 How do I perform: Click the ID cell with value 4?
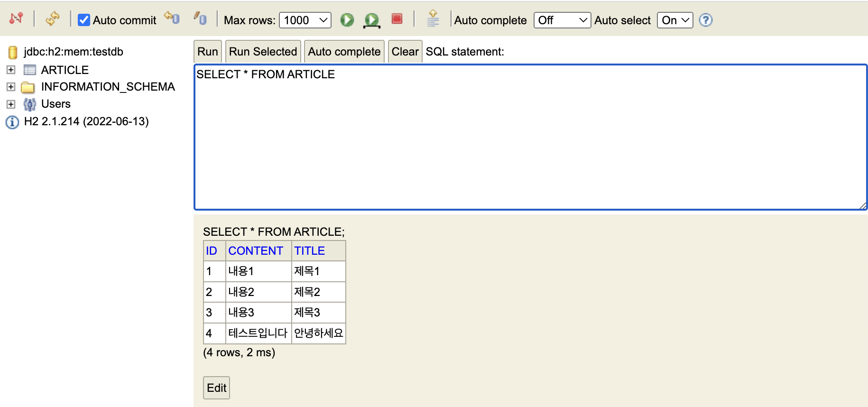tap(214, 333)
